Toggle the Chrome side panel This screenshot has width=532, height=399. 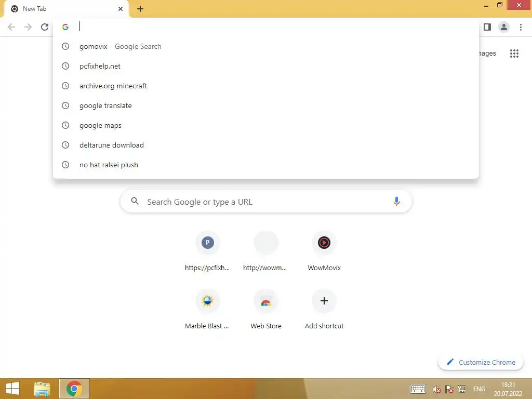[x=487, y=27]
